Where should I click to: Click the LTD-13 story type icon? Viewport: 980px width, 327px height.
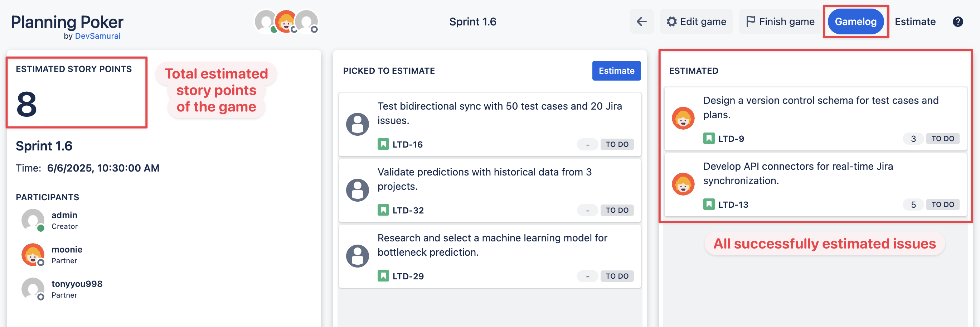pos(709,205)
